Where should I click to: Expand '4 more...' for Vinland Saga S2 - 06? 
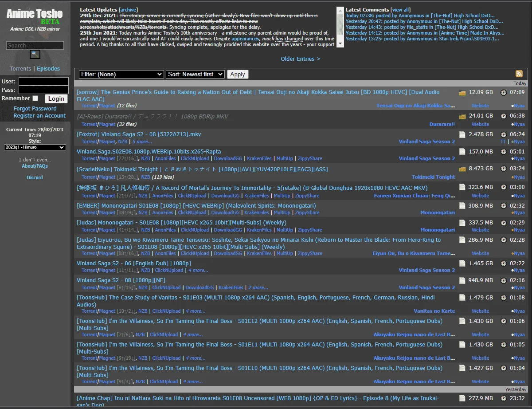(198, 271)
